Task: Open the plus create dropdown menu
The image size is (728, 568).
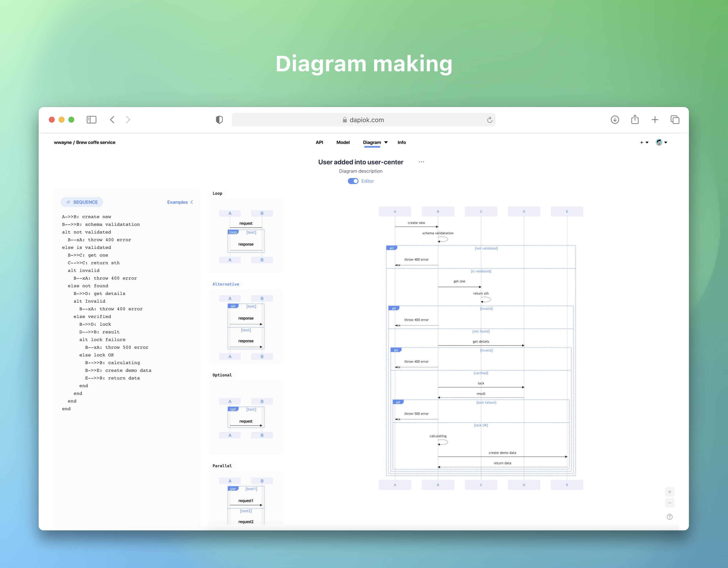Action: click(644, 142)
